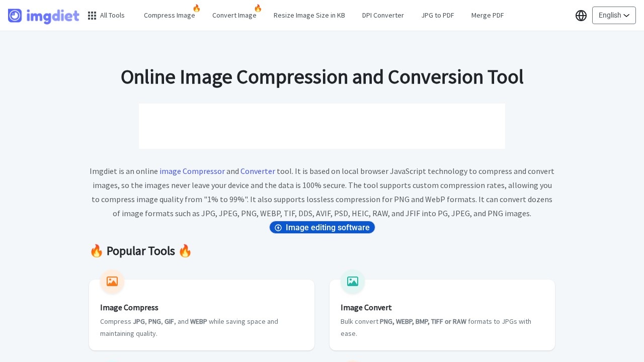This screenshot has height=362, width=644.
Task: Follow the image Compressor text link
Action: pos(192,171)
